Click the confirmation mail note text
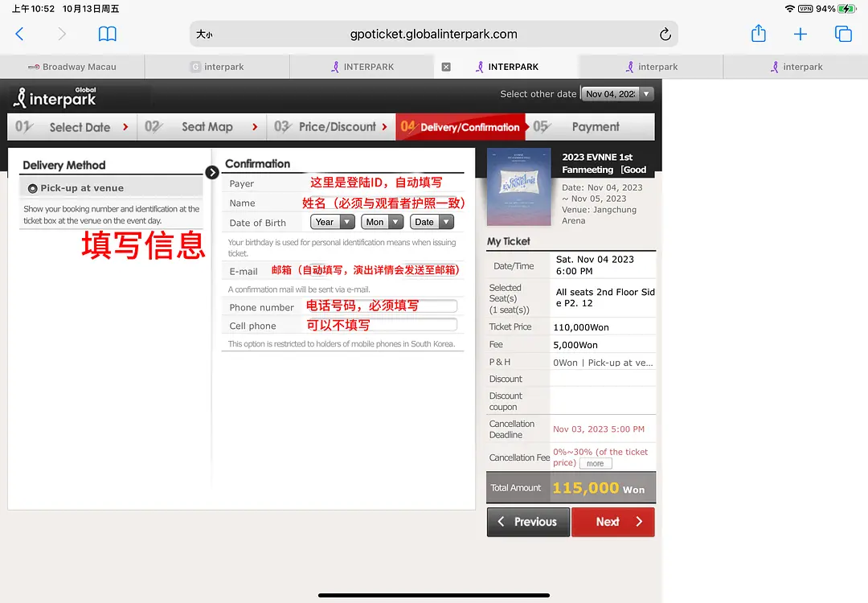The height and width of the screenshot is (603, 868). click(x=299, y=289)
